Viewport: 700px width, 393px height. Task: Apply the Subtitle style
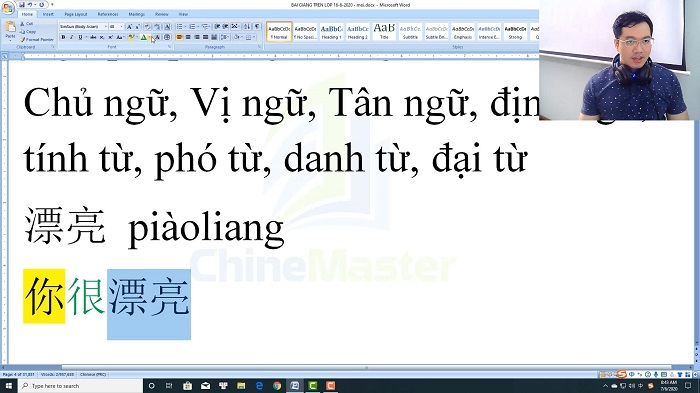pyautogui.click(x=410, y=32)
